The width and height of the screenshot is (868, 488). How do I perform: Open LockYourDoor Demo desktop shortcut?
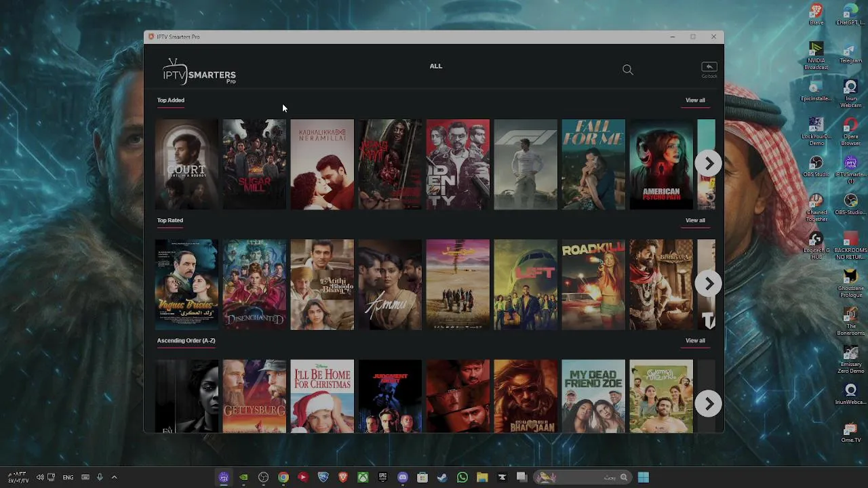816,131
